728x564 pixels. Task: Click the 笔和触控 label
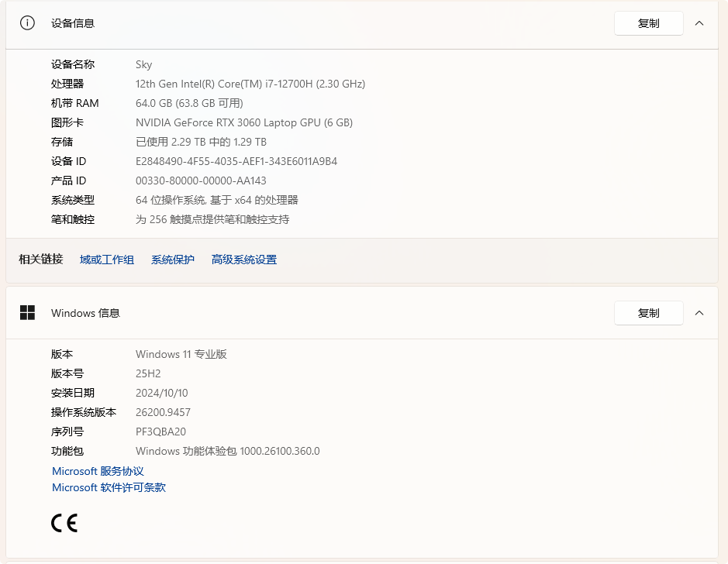[73, 219]
